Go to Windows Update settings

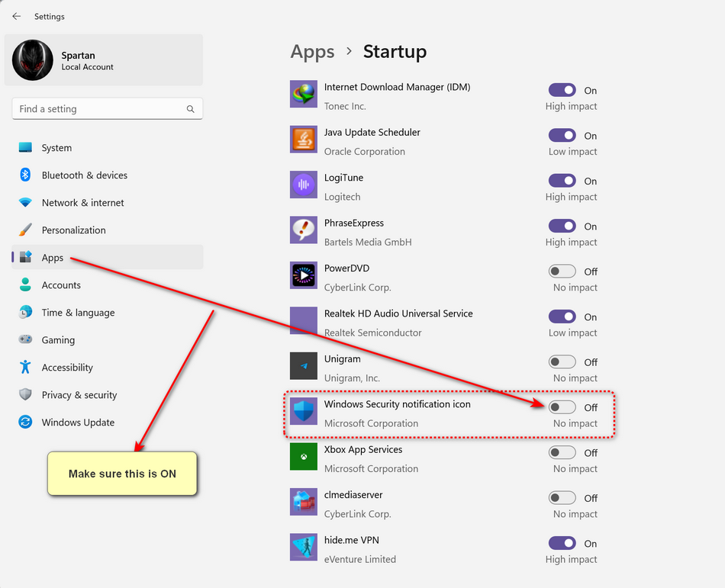(78, 423)
